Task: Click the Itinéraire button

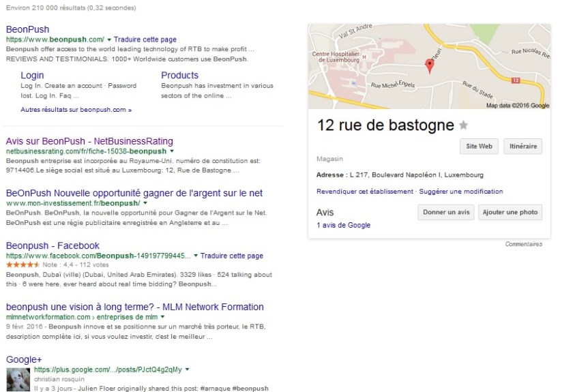Action: (523, 146)
